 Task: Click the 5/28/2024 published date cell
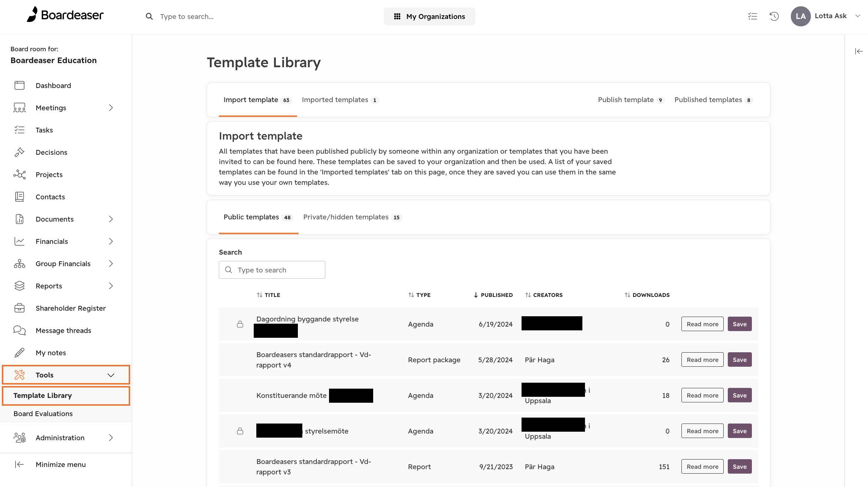[x=495, y=360]
